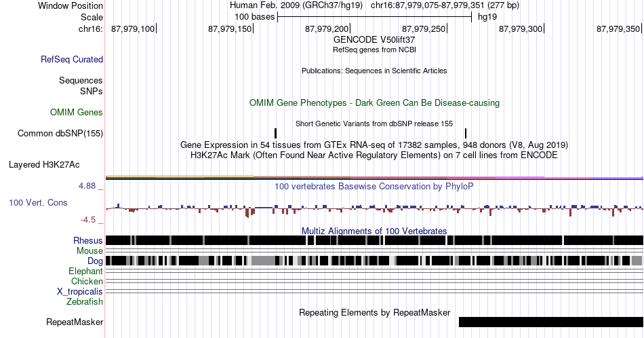Click the second dbSNP variant tick mark
The image size is (644, 338).
point(466,133)
